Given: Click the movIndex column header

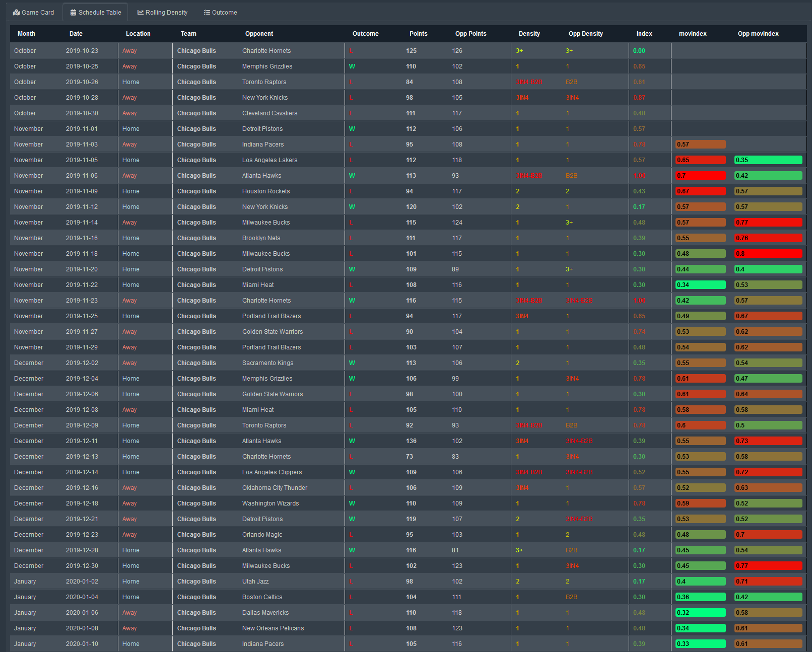Looking at the screenshot, I should pos(693,34).
